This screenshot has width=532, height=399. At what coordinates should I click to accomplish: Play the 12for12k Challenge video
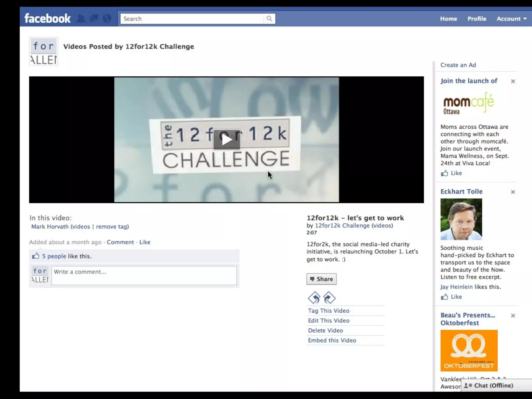click(227, 140)
